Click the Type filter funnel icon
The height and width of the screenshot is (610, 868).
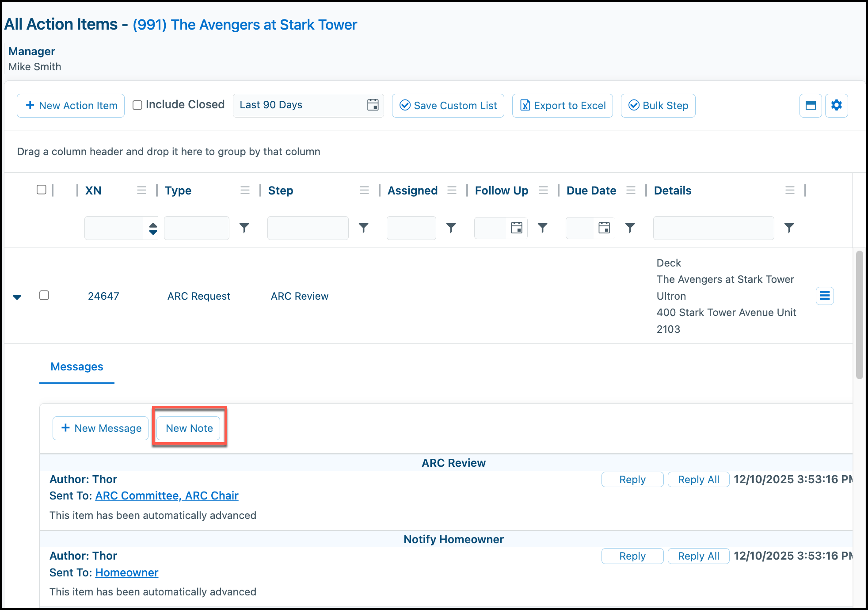pos(244,228)
